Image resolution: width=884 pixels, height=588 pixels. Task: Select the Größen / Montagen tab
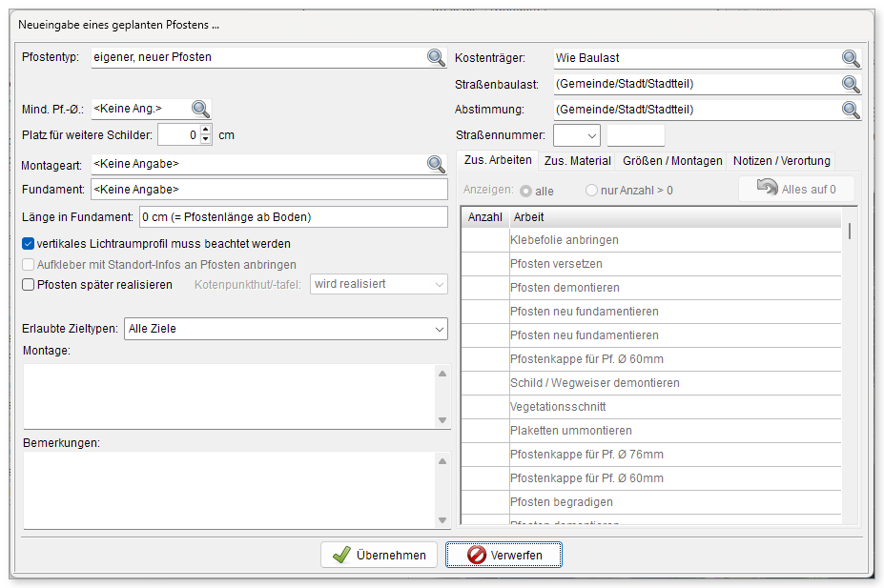tap(672, 161)
